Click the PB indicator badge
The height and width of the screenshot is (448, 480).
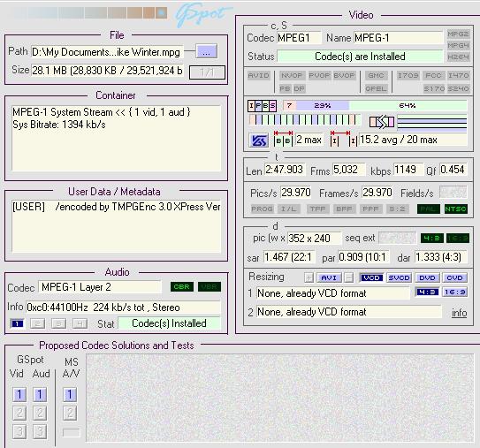point(285,88)
